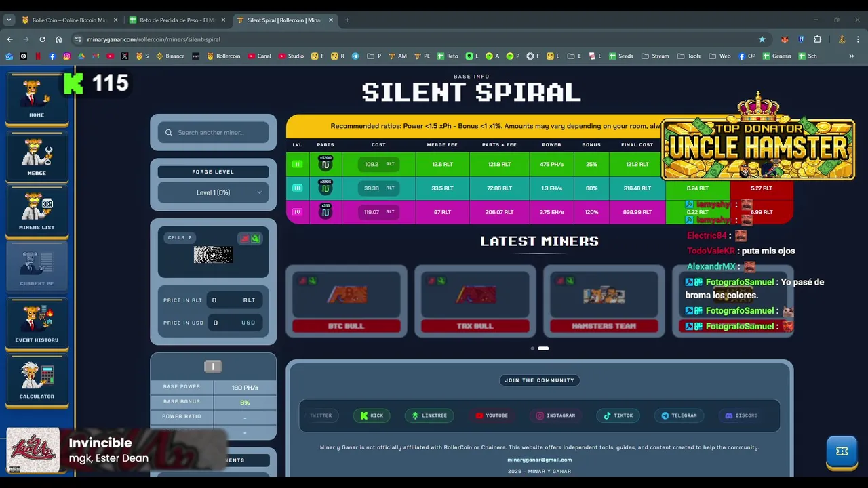Open the Merge sidebar icon

(37, 156)
